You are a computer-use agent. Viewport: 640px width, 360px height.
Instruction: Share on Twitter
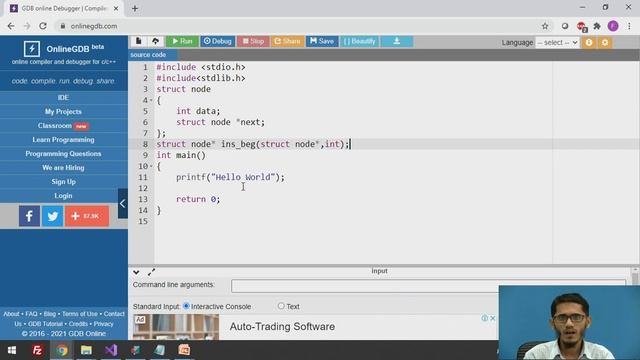pos(53,216)
